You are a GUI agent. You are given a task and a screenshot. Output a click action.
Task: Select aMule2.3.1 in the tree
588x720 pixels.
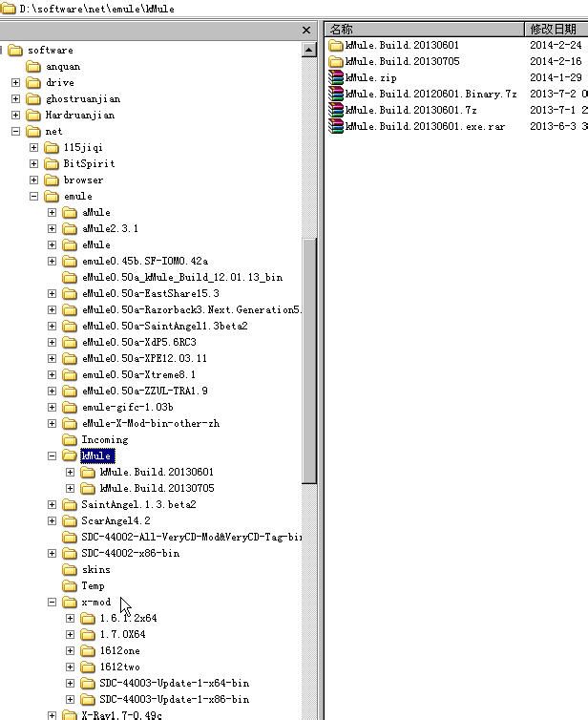click(x=110, y=228)
